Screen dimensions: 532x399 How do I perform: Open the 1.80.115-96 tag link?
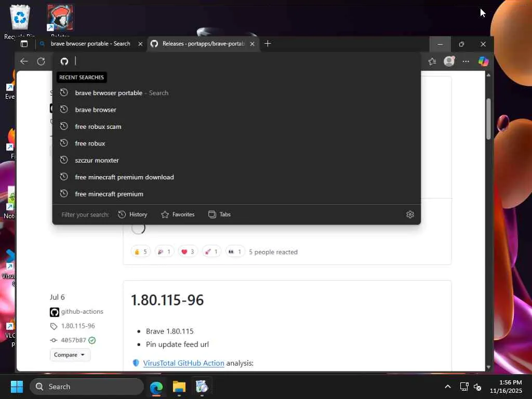(x=78, y=326)
